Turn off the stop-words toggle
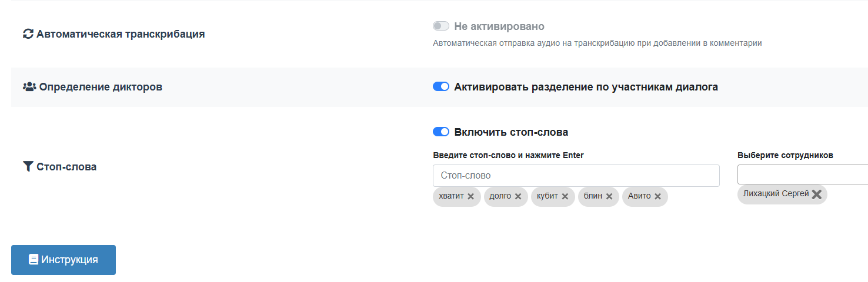The image size is (868, 282). click(440, 132)
